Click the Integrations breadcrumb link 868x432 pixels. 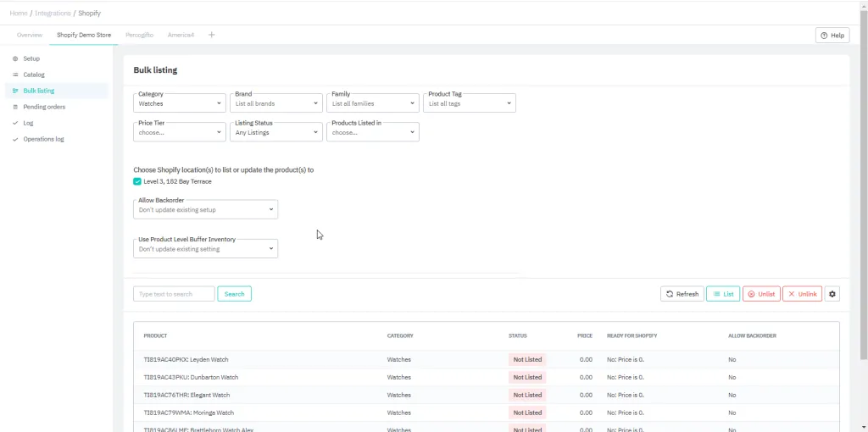tap(51, 14)
